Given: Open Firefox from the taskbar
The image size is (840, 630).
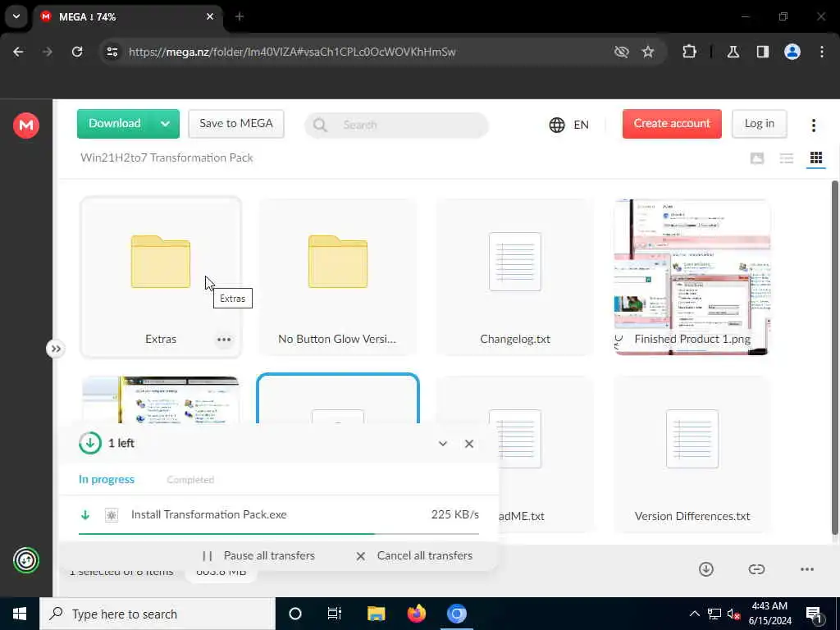Looking at the screenshot, I should (x=416, y=614).
